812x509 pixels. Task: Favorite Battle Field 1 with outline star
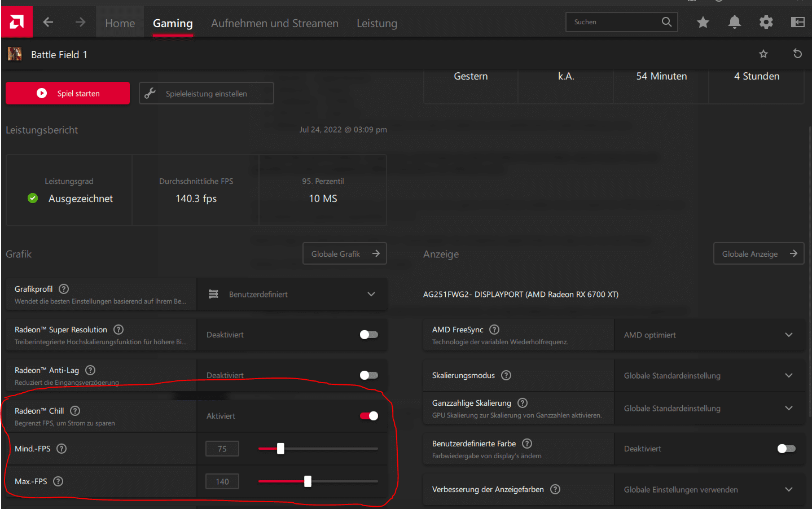(x=763, y=54)
